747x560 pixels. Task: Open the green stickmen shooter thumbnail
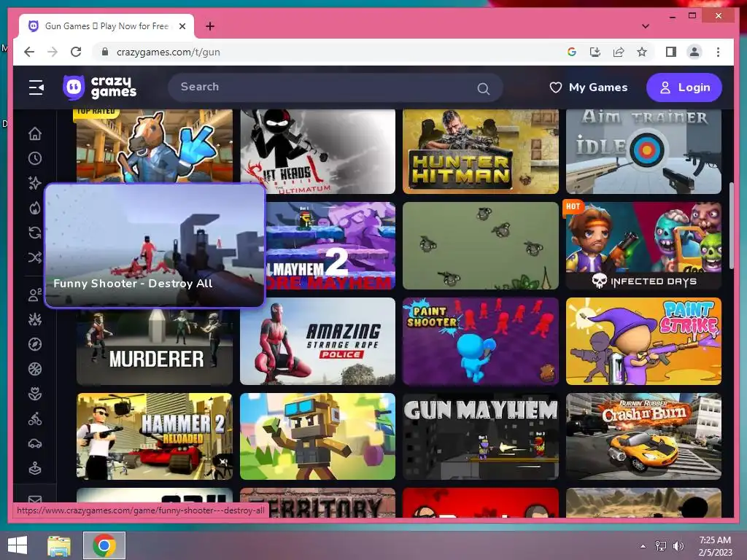point(481,246)
